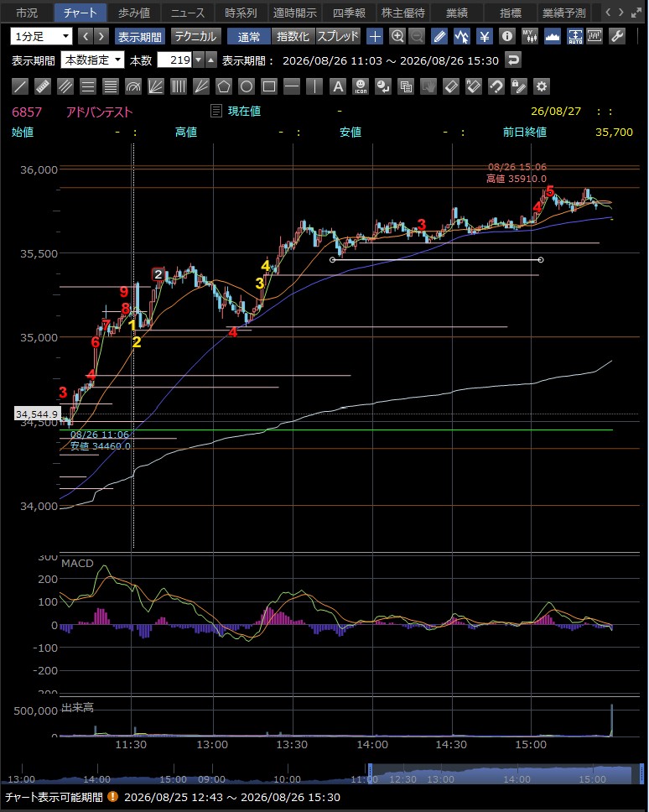This screenshot has height=812, width=649.
Task: Click the orange warning icon by チャート表示可能期間
Action: point(112,797)
